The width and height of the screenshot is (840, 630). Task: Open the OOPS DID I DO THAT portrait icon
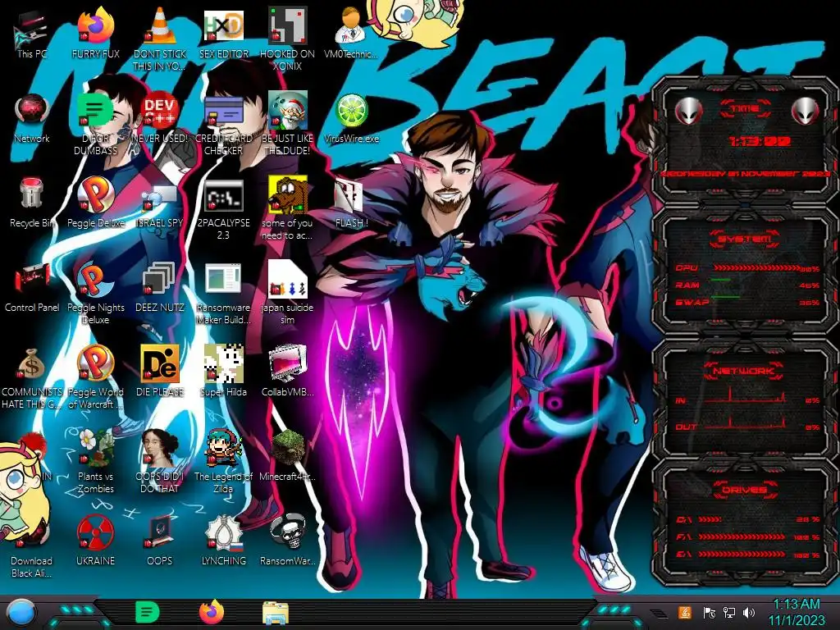[x=160, y=462]
